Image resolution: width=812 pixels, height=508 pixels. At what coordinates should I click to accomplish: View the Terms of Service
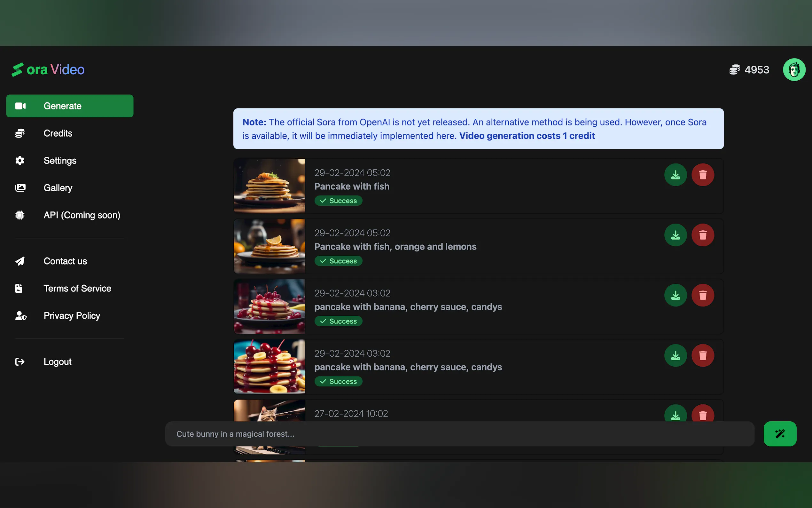[77, 288]
